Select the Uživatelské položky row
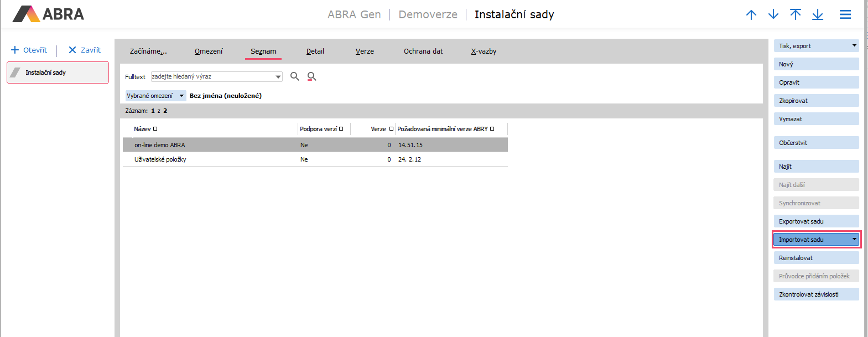 pyautogui.click(x=315, y=159)
